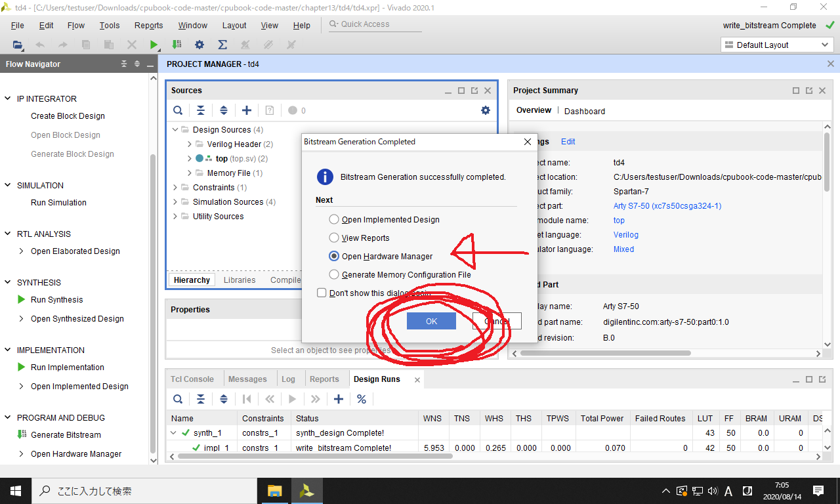Click Redo arrow in main toolbar
Screen dimensions: 840x504
[x=63, y=45]
